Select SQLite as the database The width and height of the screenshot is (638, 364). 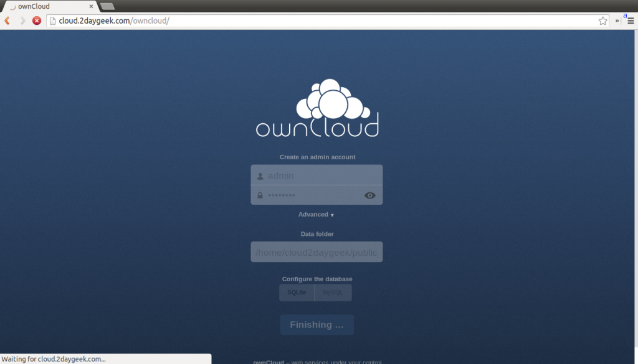(297, 292)
